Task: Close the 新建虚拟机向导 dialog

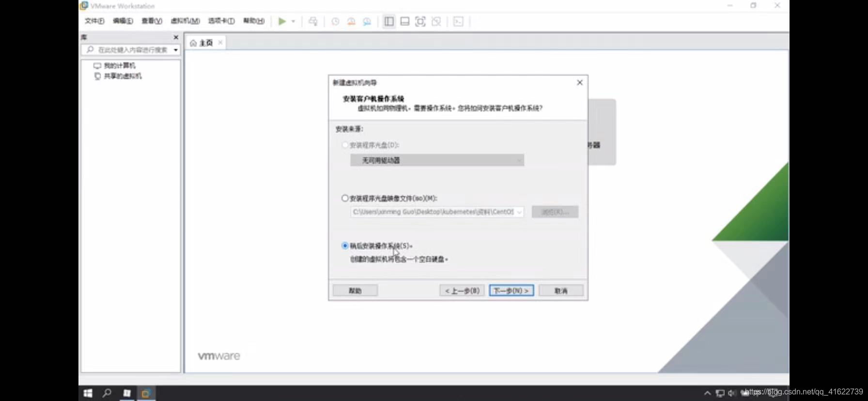Action: pos(579,83)
